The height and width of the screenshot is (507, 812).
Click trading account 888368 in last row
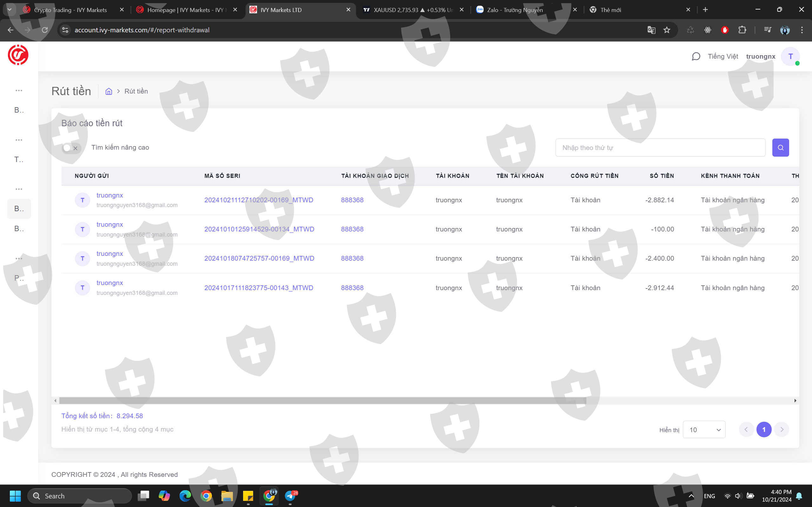[x=352, y=288]
